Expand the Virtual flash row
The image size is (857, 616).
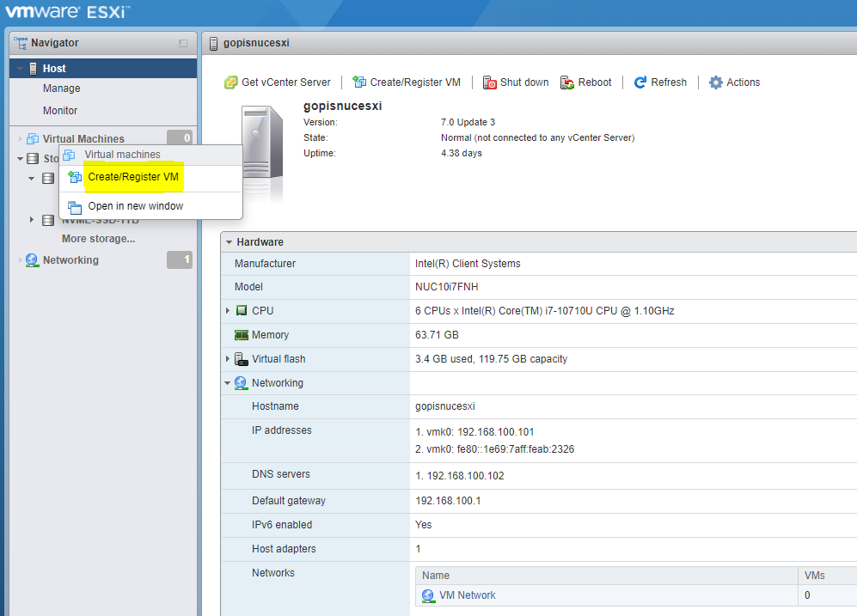[228, 359]
